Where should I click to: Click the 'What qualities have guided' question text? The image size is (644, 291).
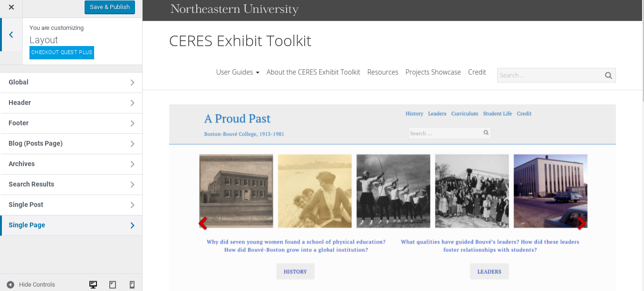pos(490,245)
